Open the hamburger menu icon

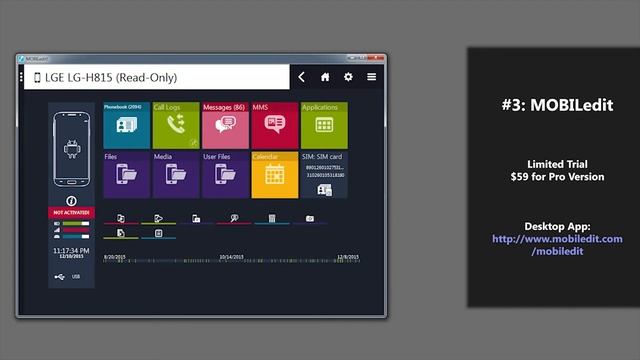click(x=371, y=77)
